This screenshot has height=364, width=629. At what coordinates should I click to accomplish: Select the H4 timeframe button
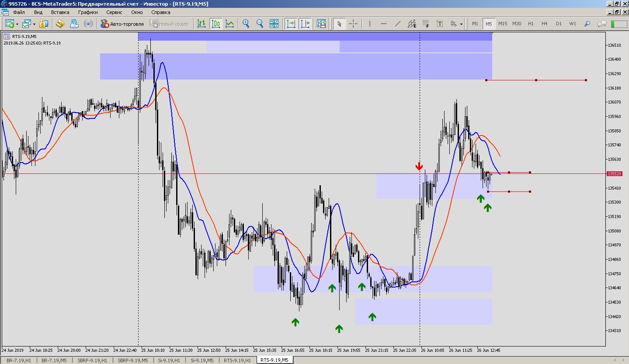pyautogui.click(x=545, y=24)
